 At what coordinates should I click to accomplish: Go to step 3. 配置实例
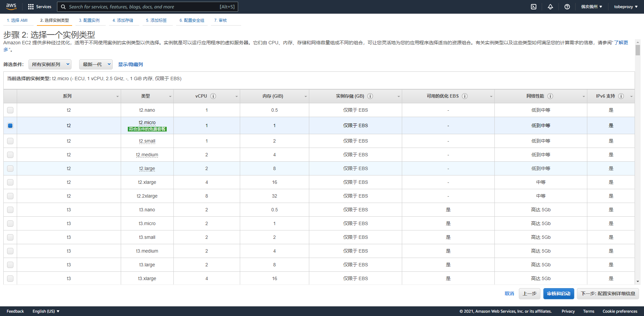click(x=89, y=20)
